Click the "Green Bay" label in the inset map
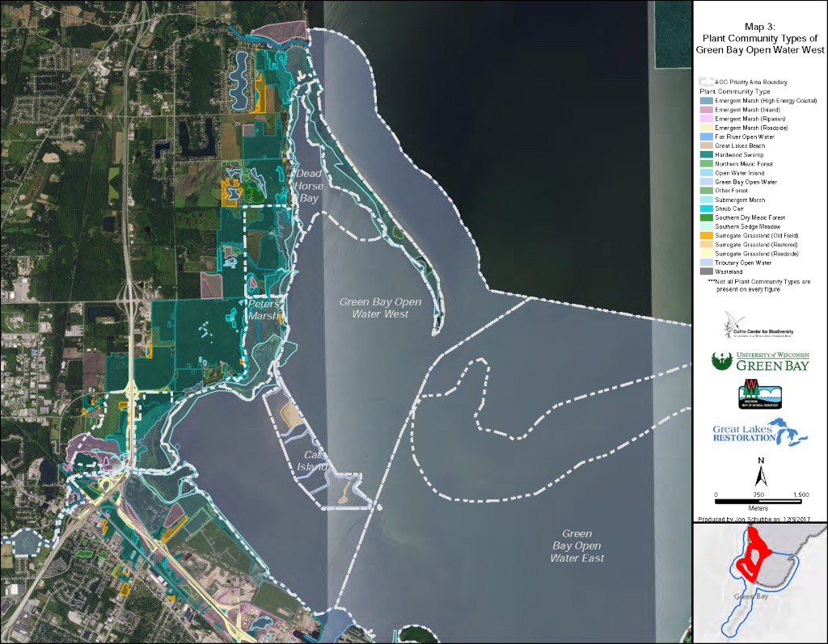This screenshot has height=644, width=828. (x=751, y=596)
